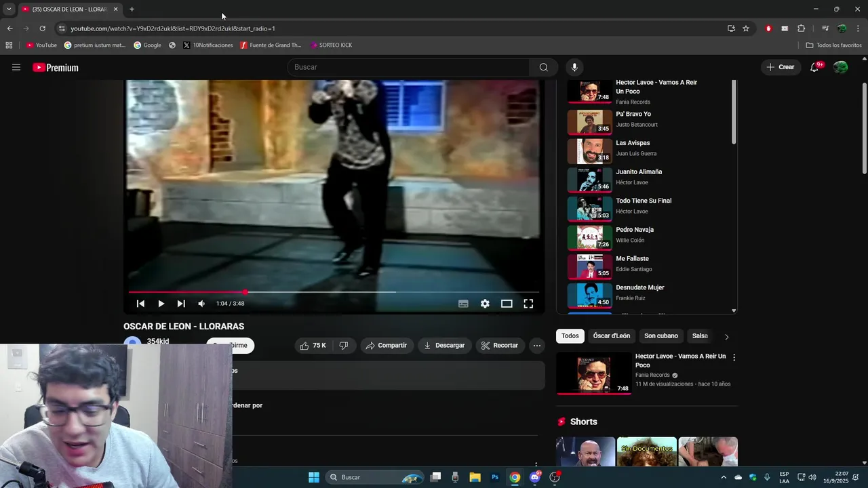The height and width of the screenshot is (488, 868).
Task: Click the taskbar Buscar search box
Action: [x=374, y=477]
